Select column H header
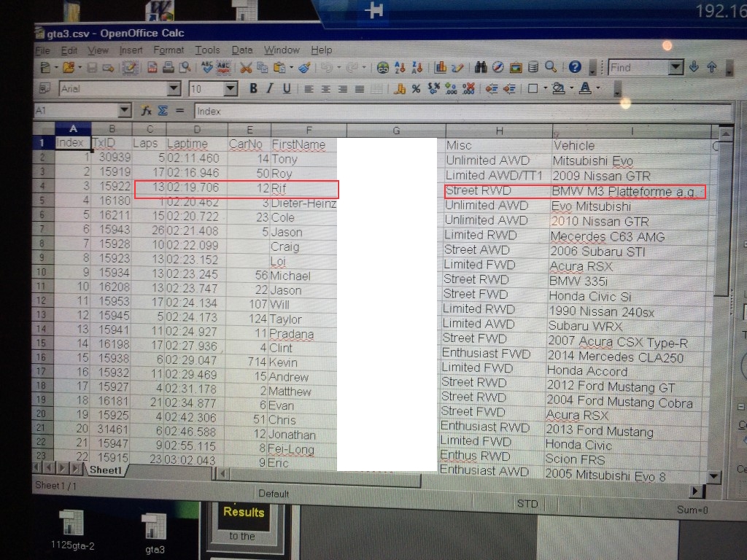The image size is (747, 560). click(499, 131)
